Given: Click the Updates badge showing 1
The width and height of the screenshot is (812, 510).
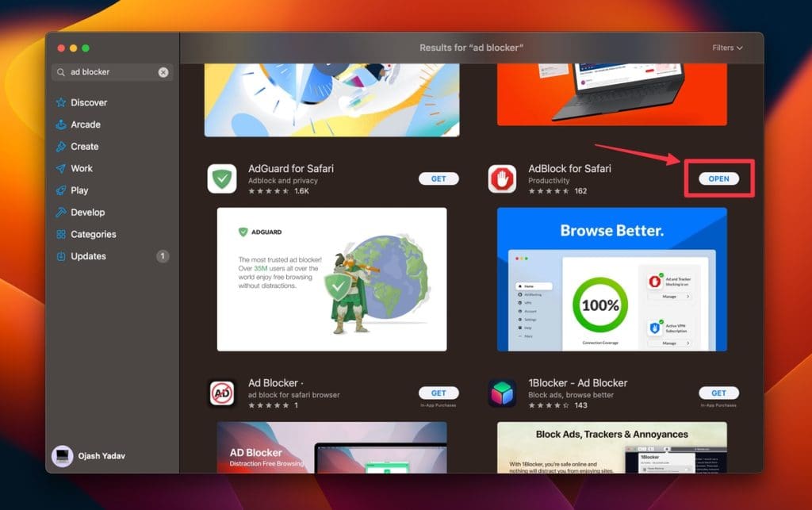Looking at the screenshot, I should click(163, 256).
